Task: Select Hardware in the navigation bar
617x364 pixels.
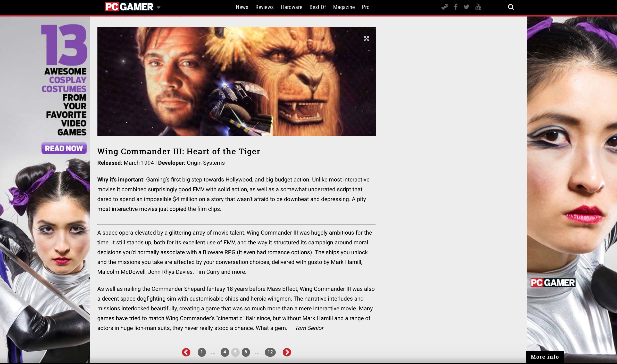Action: coord(291,7)
